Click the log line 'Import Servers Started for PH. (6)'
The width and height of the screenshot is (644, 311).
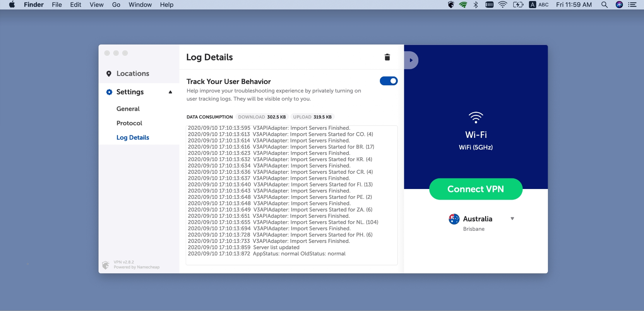click(x=280, y=235)
